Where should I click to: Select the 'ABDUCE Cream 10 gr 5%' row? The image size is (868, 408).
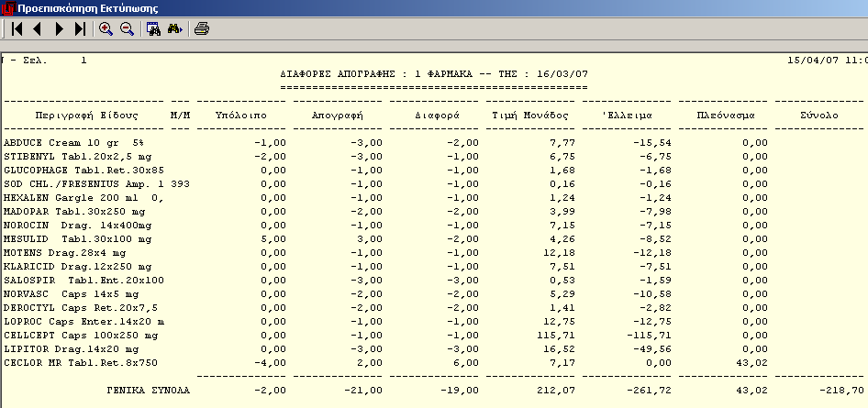tap(386, 143)
